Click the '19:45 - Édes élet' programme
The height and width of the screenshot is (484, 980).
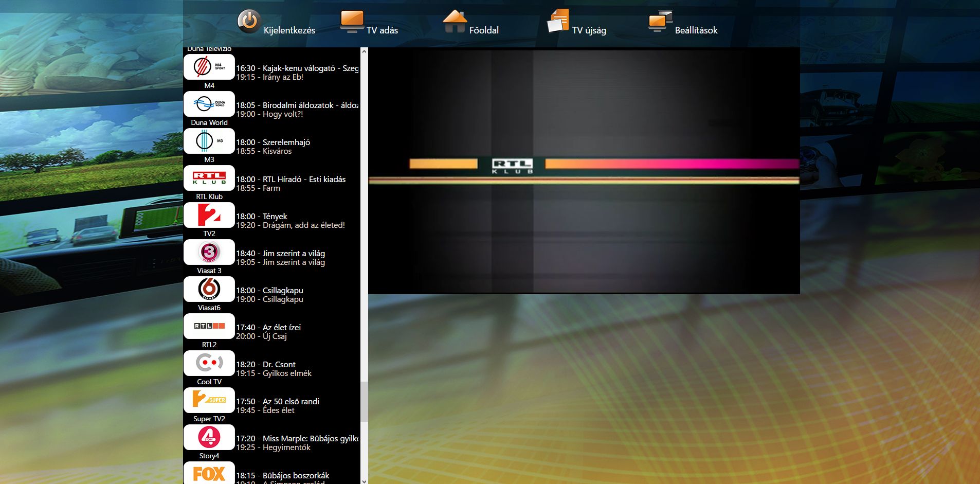pos(265,410)
